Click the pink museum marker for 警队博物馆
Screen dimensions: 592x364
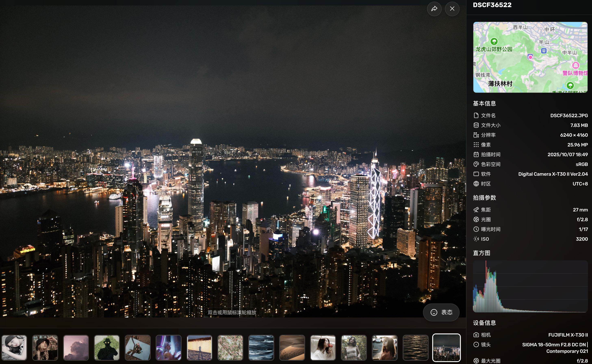coord(576,65)
